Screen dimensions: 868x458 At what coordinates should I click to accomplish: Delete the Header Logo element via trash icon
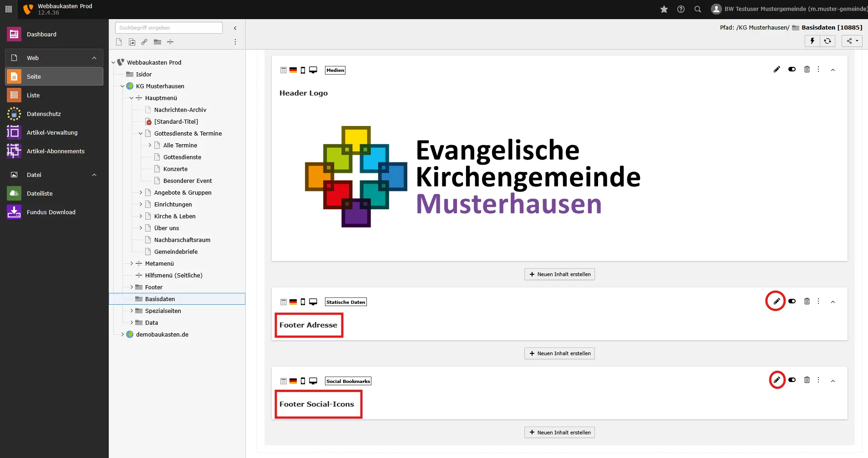[807, 70]
